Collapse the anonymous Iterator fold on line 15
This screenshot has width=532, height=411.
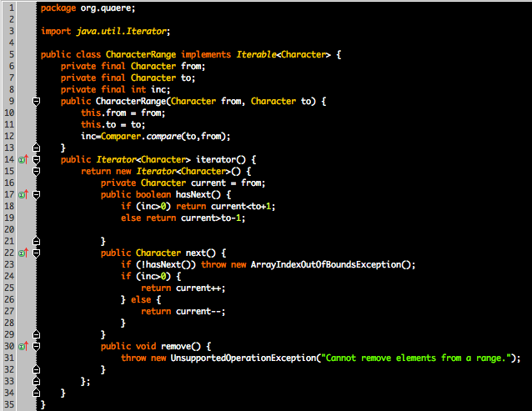point(37,171)
